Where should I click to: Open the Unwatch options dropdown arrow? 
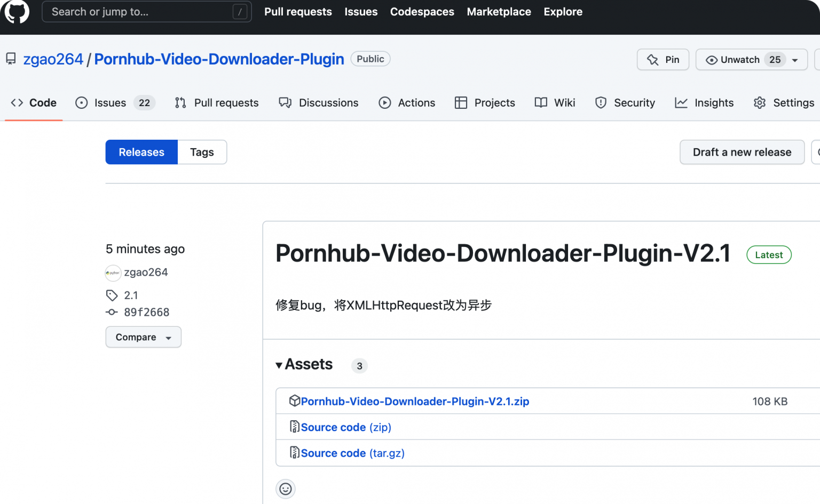[794, 60]
